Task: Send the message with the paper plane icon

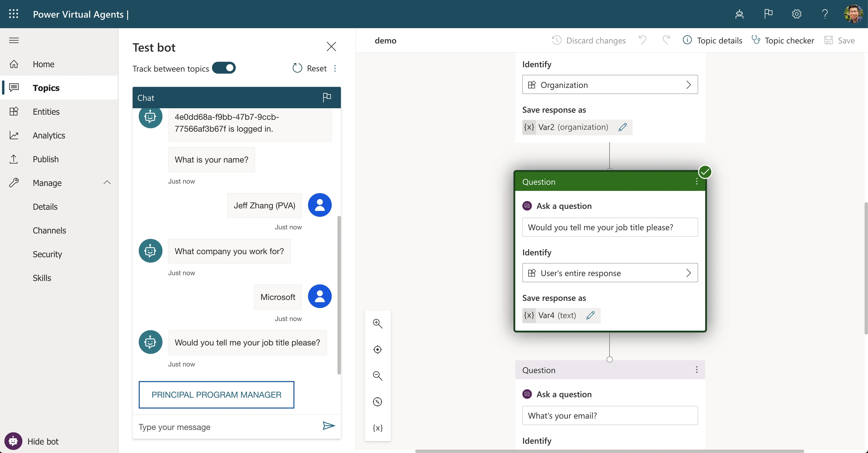Action: [329, 426]
